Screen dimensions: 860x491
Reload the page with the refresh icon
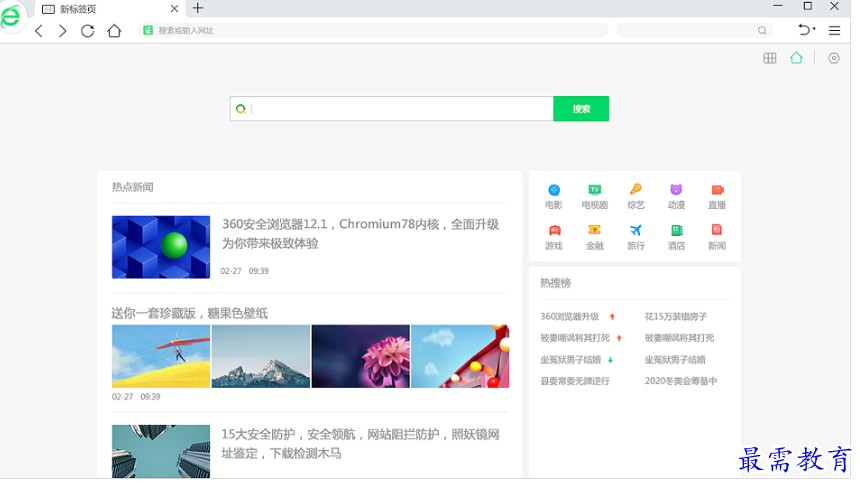click(88, 31)
